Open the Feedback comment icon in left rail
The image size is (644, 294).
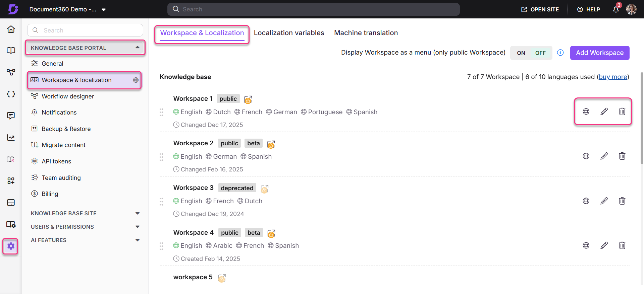(x=11, y=116)
